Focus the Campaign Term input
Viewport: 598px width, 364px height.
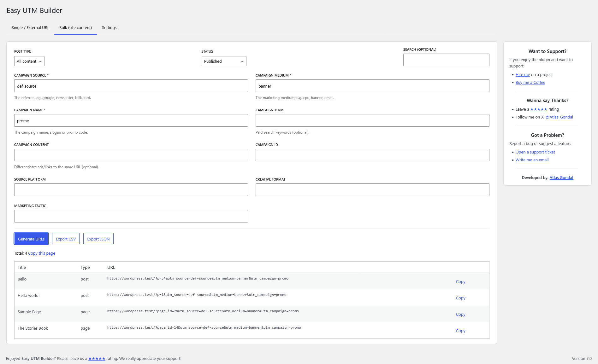[x=372, y=120]
